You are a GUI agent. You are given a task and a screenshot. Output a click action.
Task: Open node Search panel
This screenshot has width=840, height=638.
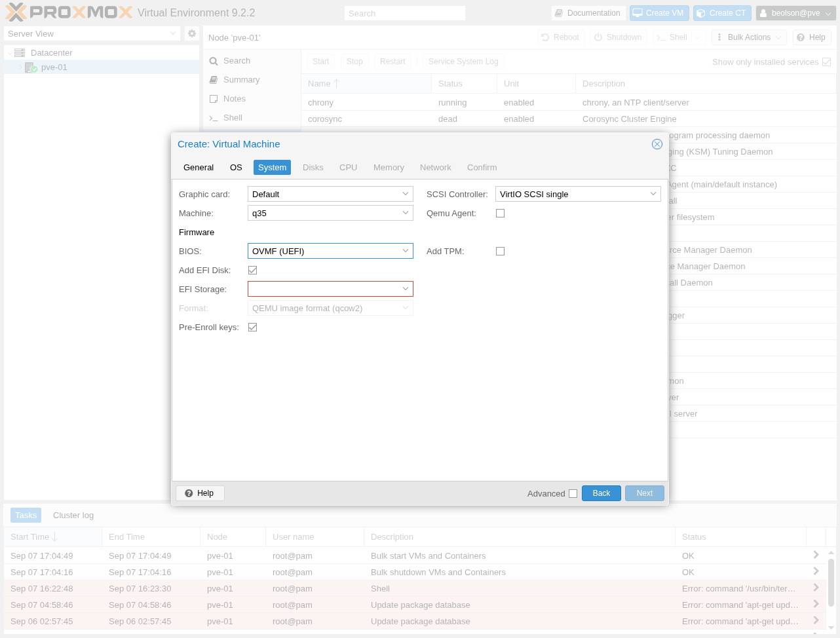coord(237,61)
